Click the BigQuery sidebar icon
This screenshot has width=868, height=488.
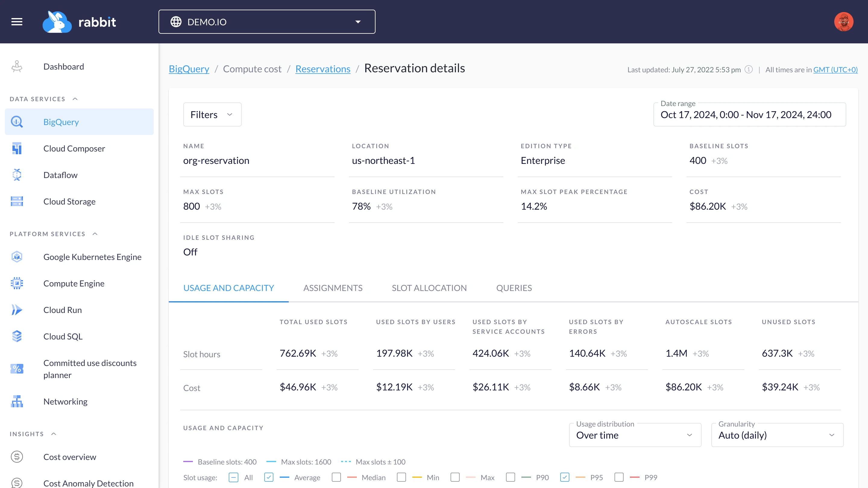coord(17,122)
